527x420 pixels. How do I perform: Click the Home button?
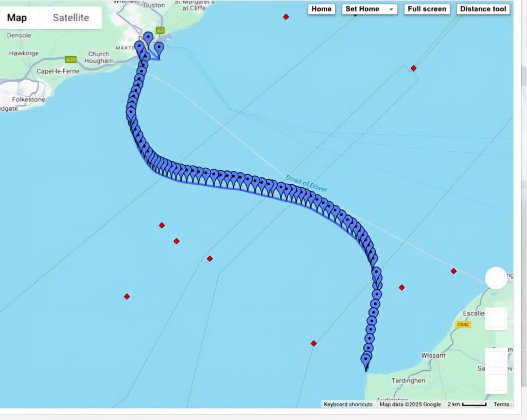click(321, 9)
